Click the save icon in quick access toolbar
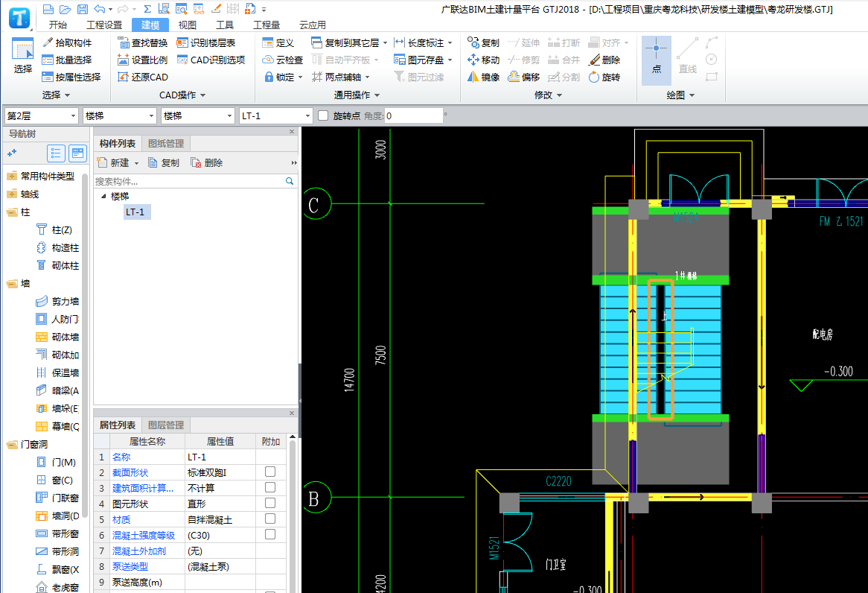This screenshot has height=593, width=868. (83, 9)
